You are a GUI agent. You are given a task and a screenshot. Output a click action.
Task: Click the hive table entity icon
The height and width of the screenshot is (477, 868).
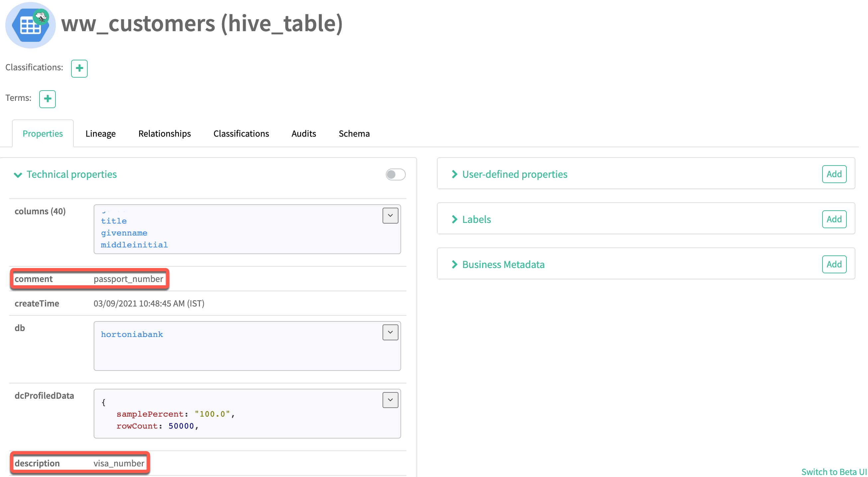click(x=30, y=25)
